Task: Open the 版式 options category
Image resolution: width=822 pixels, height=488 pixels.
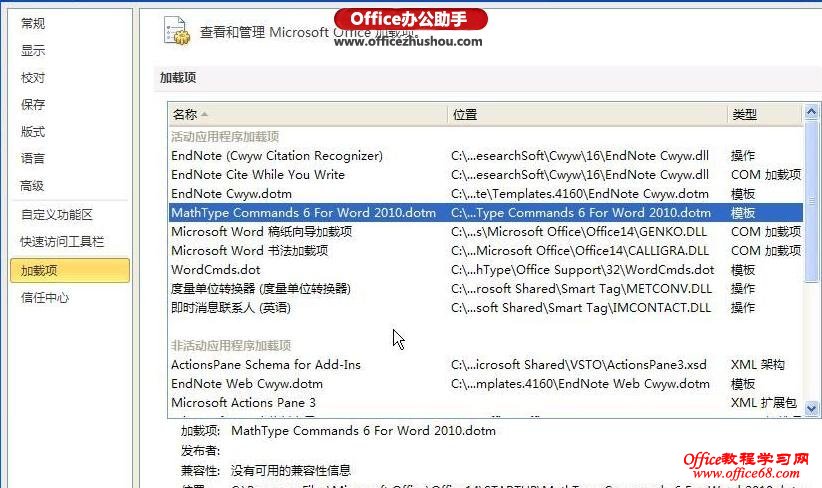Action: coord(33,132)
